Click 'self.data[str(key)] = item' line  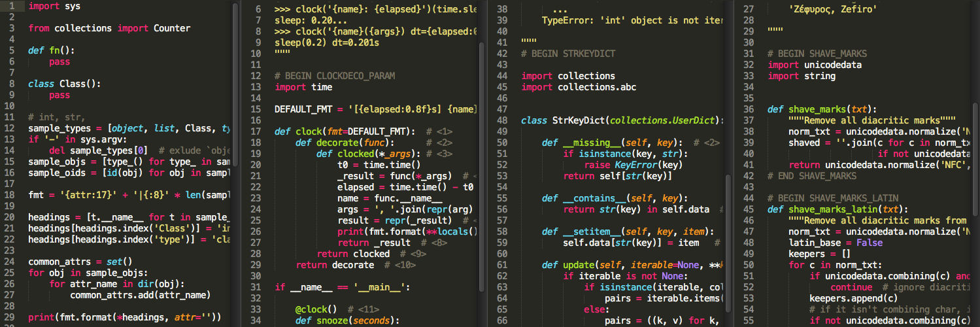631,243
